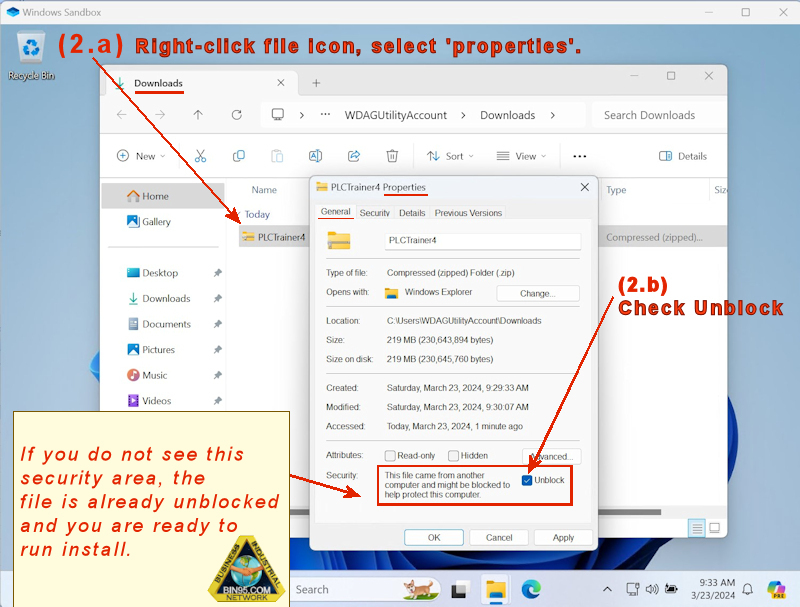The height and width of the screenshot is (607, 800).
Task: Select Home in navigation pane
Action: tap(163, 196)
